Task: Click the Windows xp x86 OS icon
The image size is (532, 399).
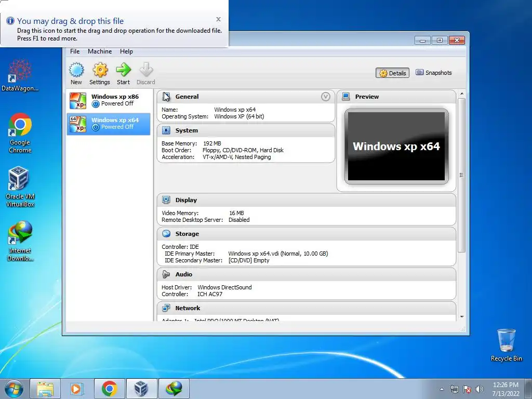Action: pos(78,101)
